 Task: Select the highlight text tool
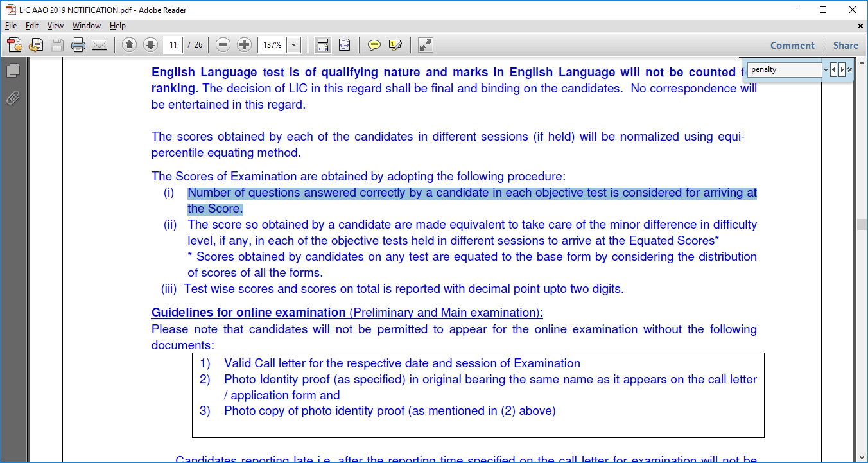pyautogui.click(x=395, y=45)
